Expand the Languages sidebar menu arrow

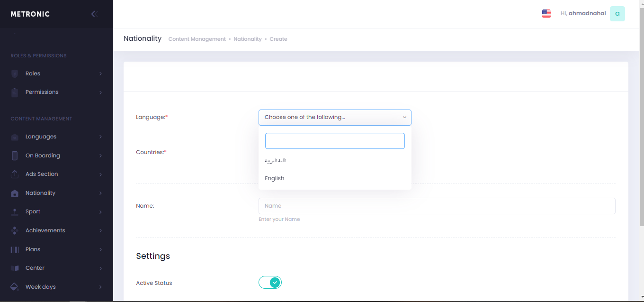[x=100, y=137]
